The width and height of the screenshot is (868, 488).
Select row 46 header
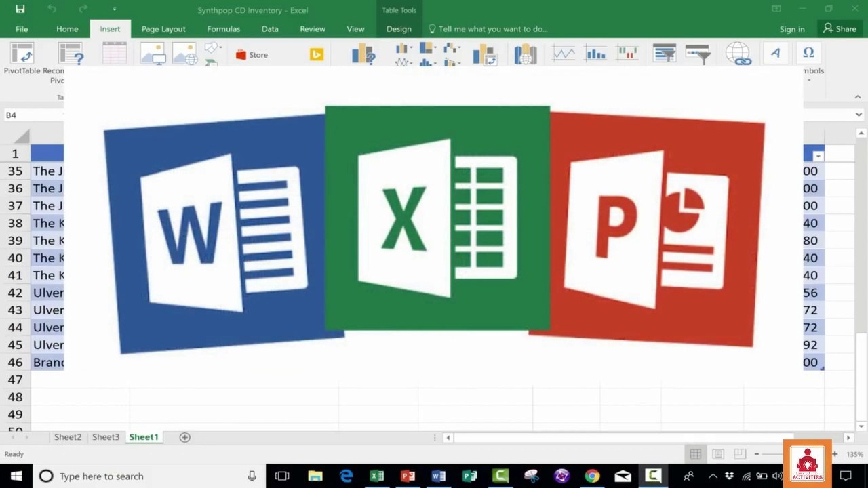(x=15, y=363)
